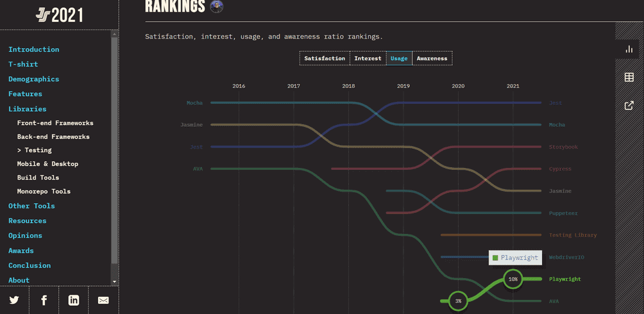Go to the Build Tools page
This screenshot has width=644, height=314.
[x=38, y=178]
